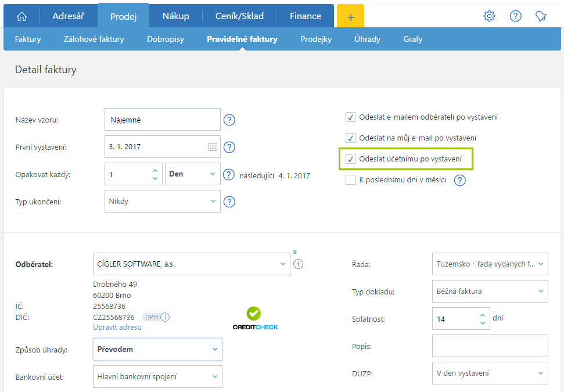Switch to Zálohové faktury subtab
Image resolution: width=564 pixels, height=392 pixels.
tap(94, 39)
